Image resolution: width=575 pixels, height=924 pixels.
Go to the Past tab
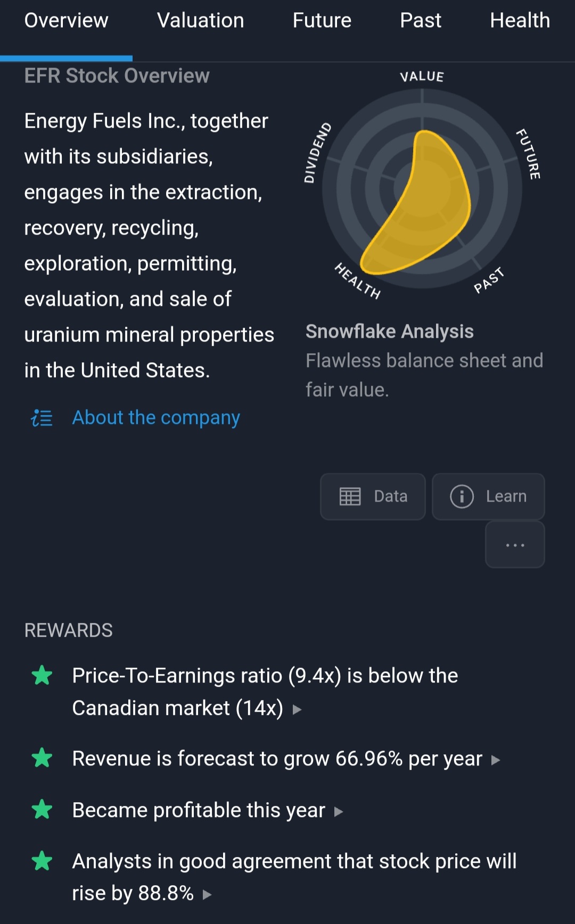(x=421, y=21)
